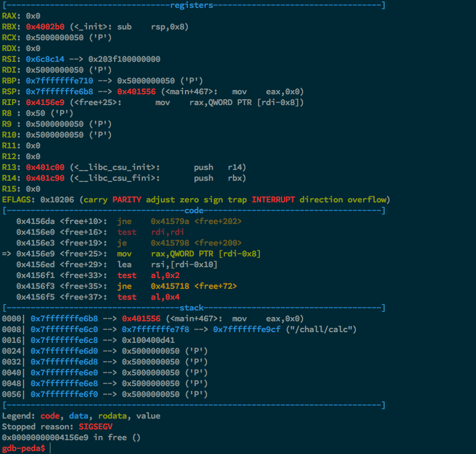Select the RIP address 0x4156e9

45,102
